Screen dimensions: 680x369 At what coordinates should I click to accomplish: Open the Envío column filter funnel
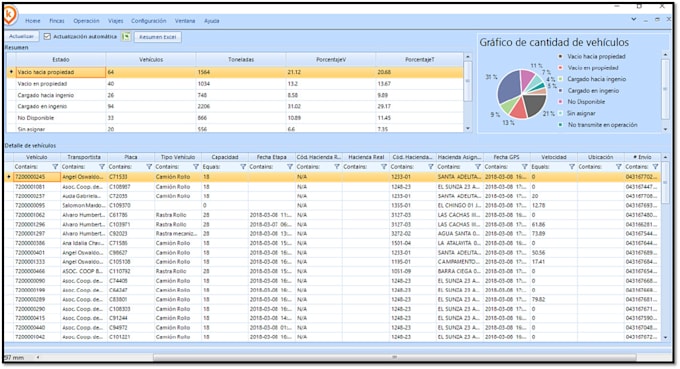pos(655,167)
